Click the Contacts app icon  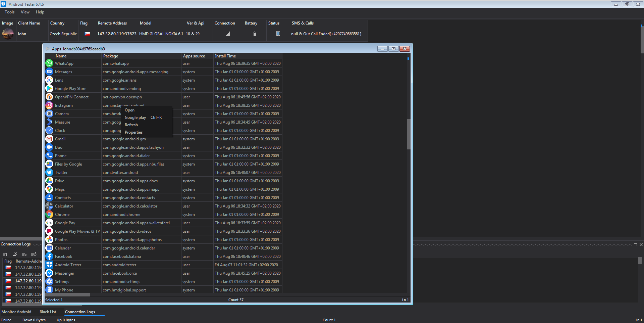pyautogui.click(x=49, y=197)
